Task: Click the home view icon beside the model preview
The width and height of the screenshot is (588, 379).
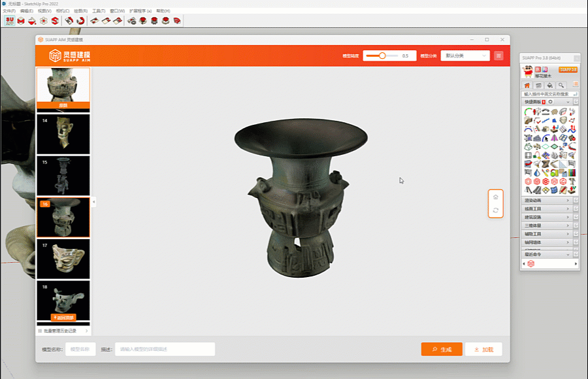Action: 496,197
